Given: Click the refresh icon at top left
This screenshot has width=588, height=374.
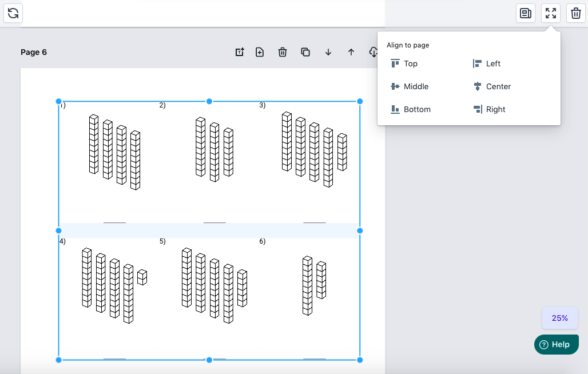Looking at the screenshot, I should pyautogui.click(x=13, y=13).
